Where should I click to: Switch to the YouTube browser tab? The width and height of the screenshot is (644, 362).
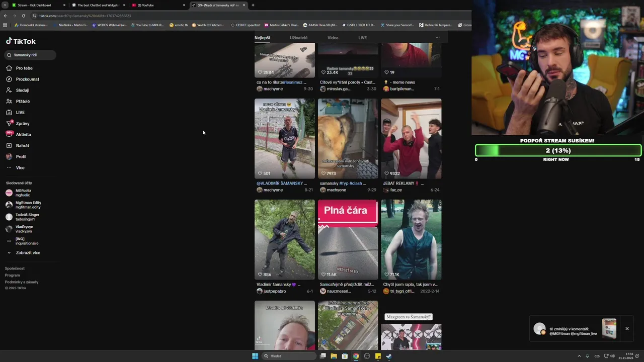[157, 5]
